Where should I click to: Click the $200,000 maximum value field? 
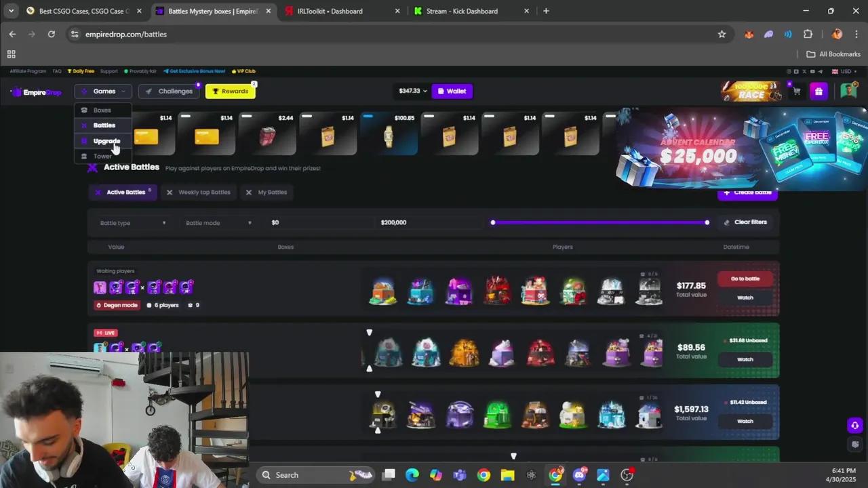point(429,222)
